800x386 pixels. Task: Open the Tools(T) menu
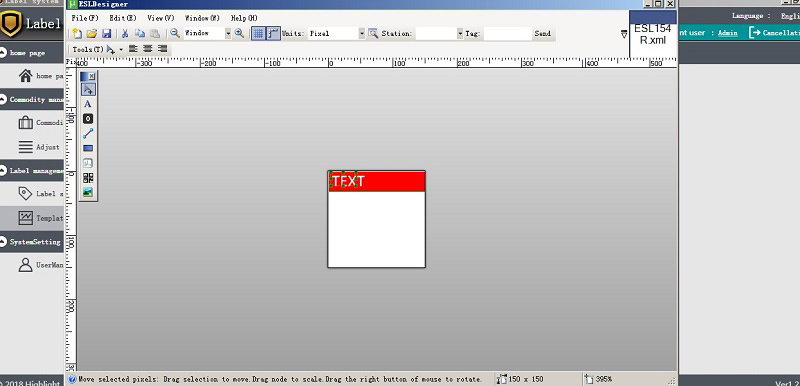click(x=87, y=49)
